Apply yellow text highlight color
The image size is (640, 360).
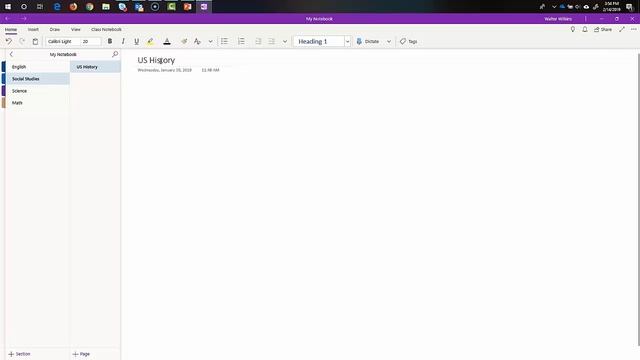(150, 41)
